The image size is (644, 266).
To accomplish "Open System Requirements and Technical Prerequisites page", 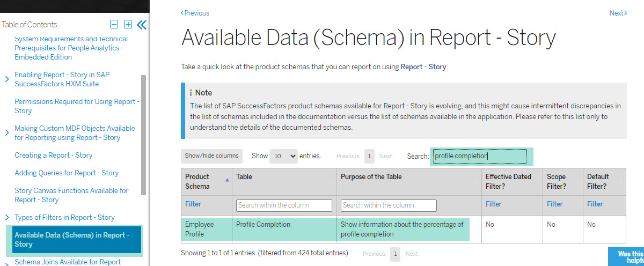I will point(71,48).
